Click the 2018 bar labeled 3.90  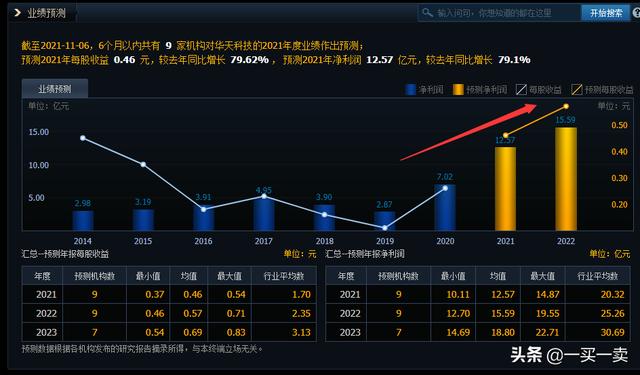tap(324, 217)
